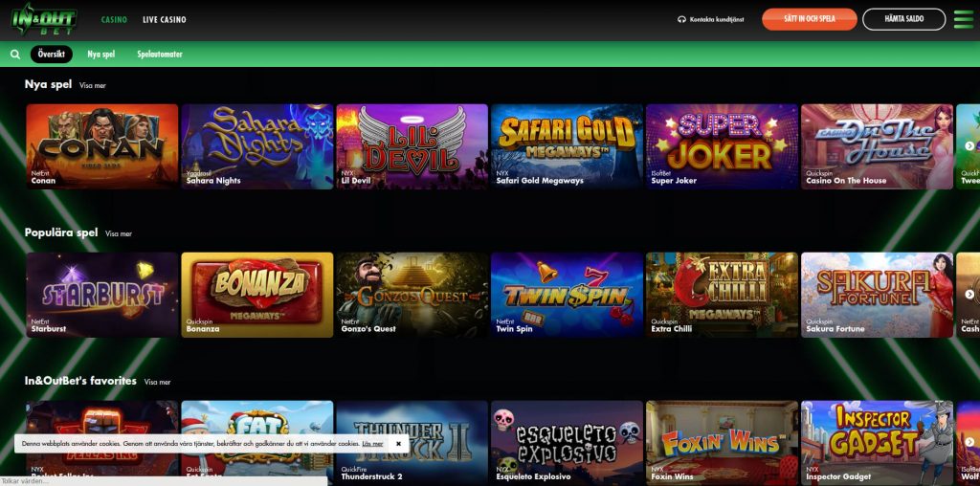Show next In&OutBet's favorites arrow
Image resolution: width=980 pixels, height=486 pixels.
[969, 442]
